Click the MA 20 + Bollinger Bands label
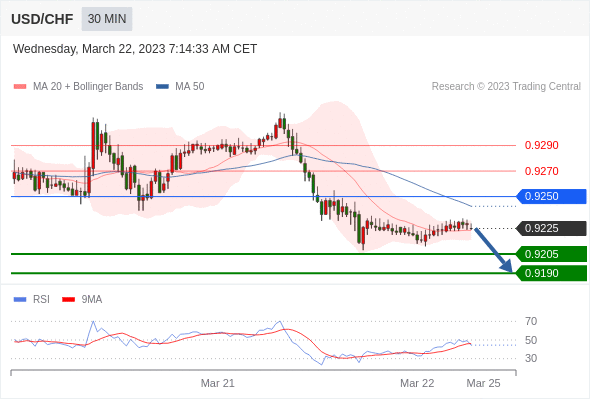 click(x=88, y=87)
